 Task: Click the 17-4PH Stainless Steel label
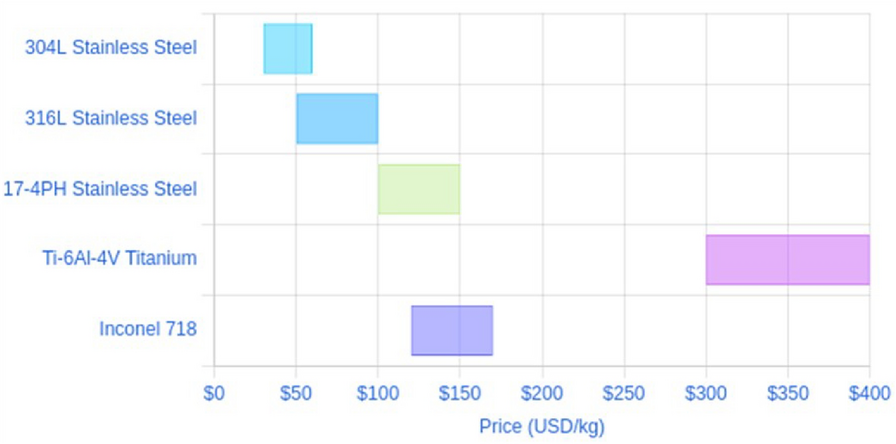pyautogui.click(x=100, y=189)
